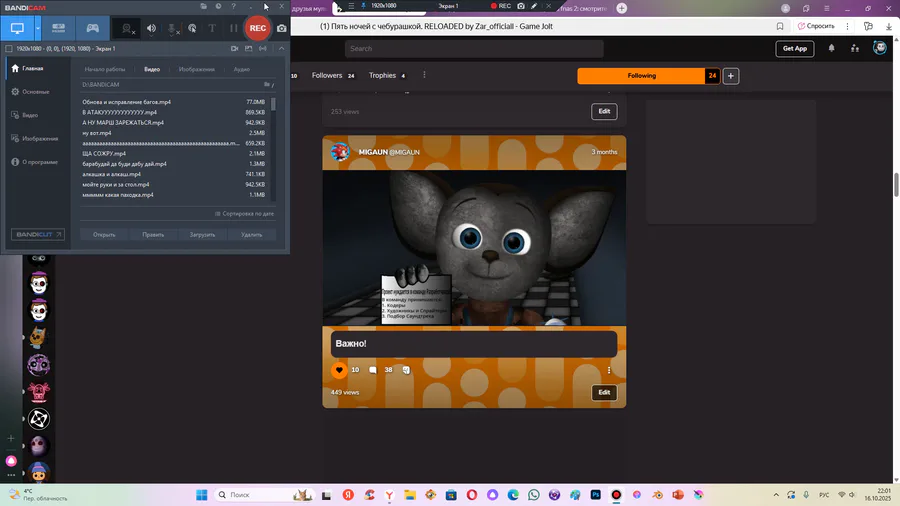Toggle the text overlay T icon in Bandicam
Image resolution: width=900 pixels, height=506 pixels.
coord(212,28)
